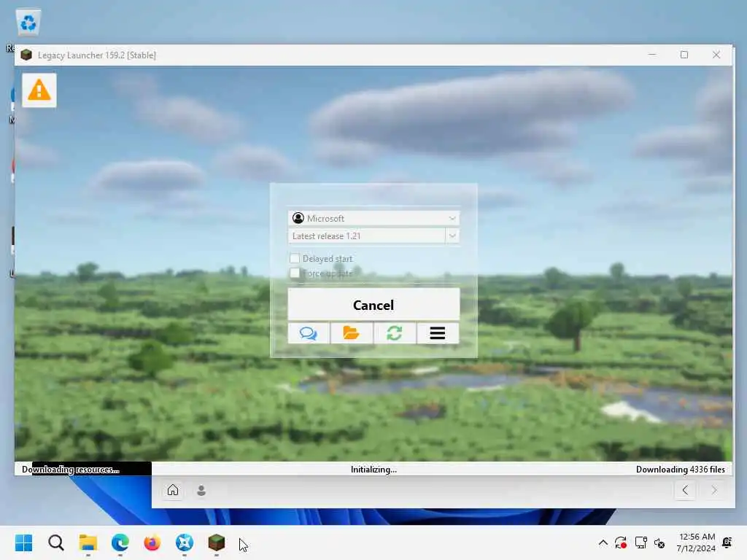Enable the Delayed start checkbox
This screenshot has width=747, height=560.
point(295,258)
